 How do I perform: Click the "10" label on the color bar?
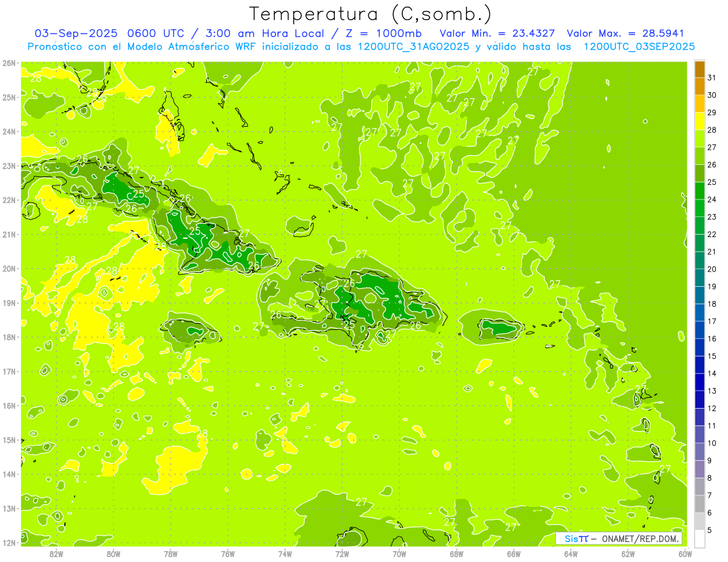(712, 443)
